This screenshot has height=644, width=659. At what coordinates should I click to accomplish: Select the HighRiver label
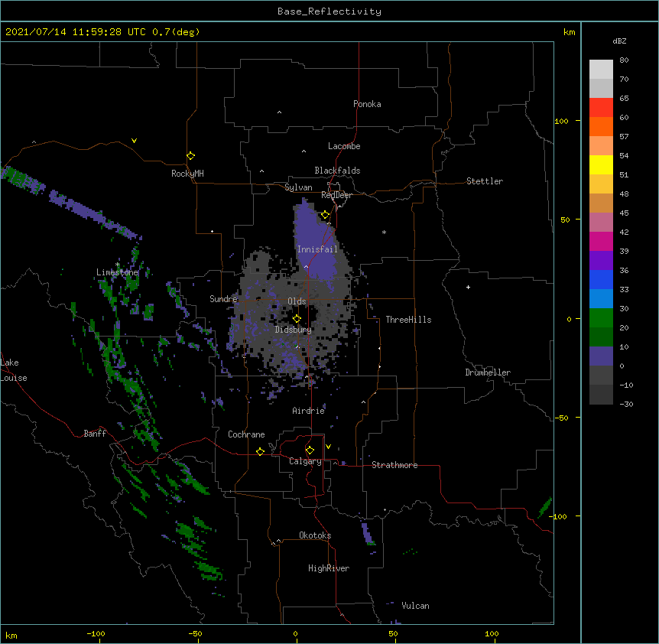[x=329, y=568]
